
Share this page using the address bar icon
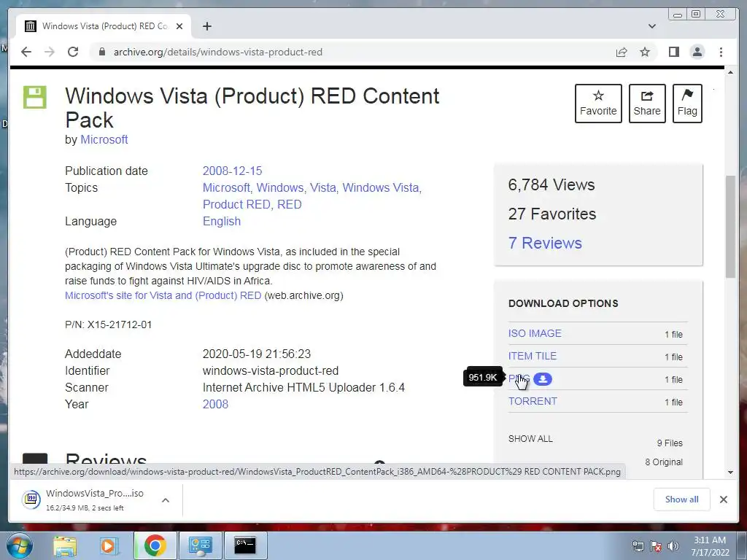click(x=622, y=52)
